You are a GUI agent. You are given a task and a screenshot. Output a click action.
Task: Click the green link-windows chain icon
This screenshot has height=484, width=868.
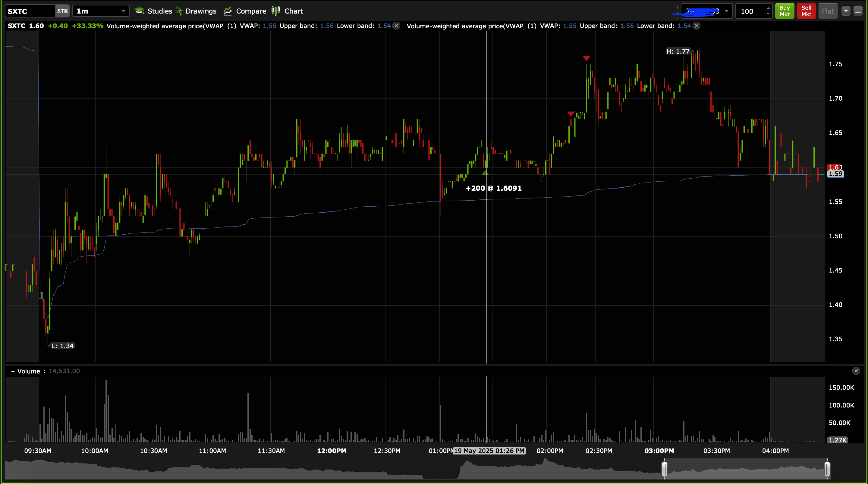858,11
